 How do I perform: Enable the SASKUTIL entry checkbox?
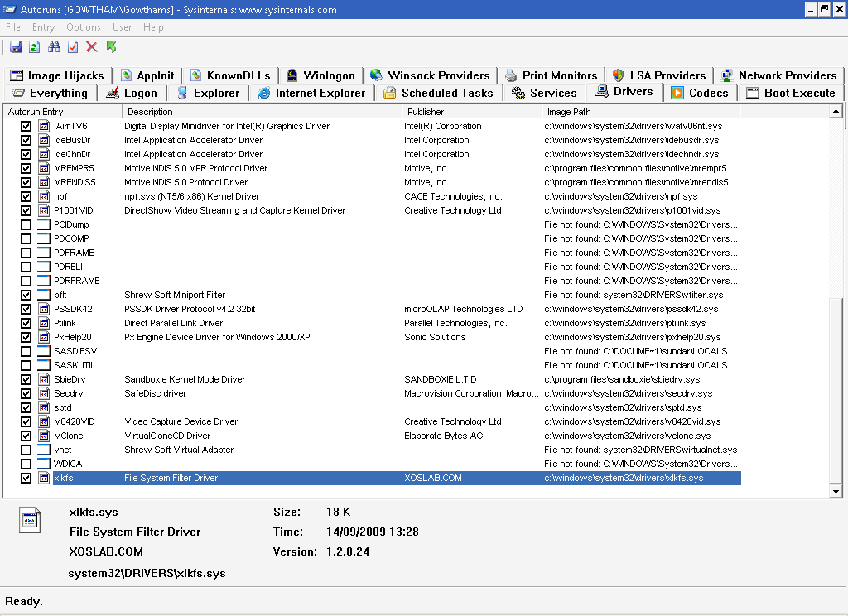(26, 365)
